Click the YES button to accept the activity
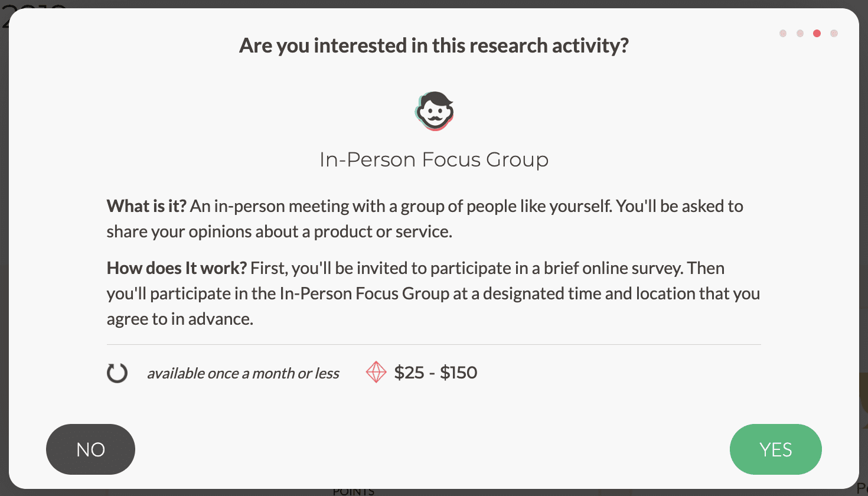868x496 pixels. (x=775, y=449)
